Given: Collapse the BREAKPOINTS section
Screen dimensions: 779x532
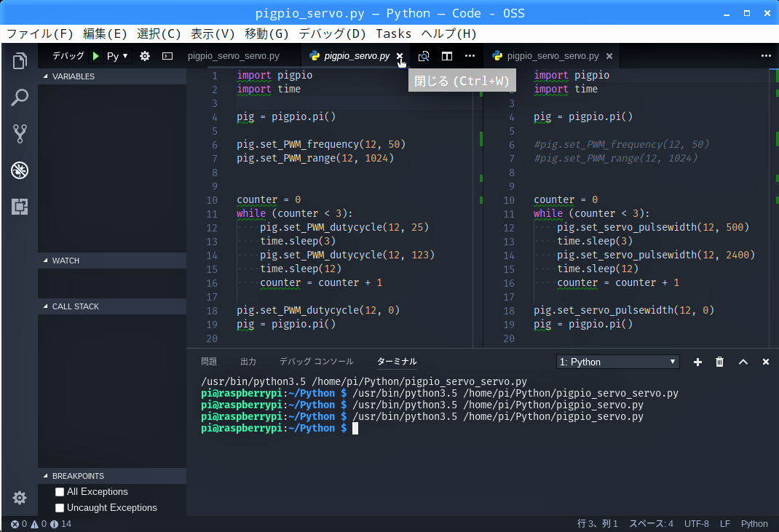Looking at the screenshot, I should point(112,476).
